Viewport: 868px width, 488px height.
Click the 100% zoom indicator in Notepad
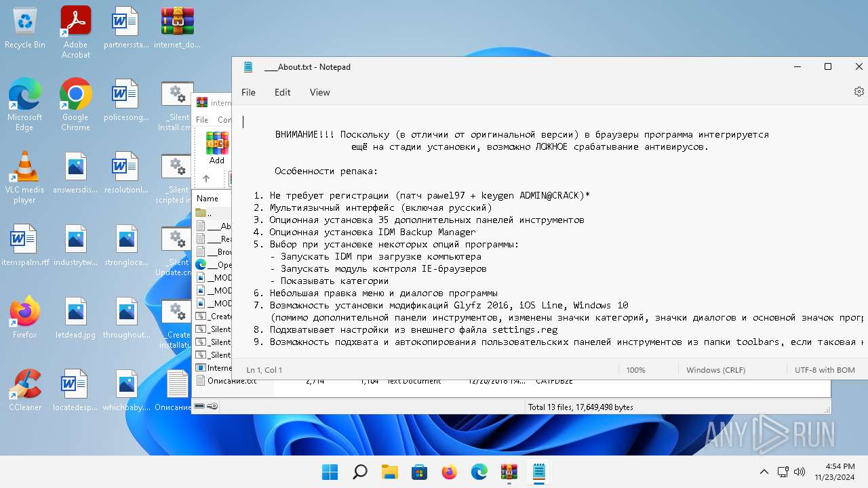pyautogui.click(x=635, y=370)
